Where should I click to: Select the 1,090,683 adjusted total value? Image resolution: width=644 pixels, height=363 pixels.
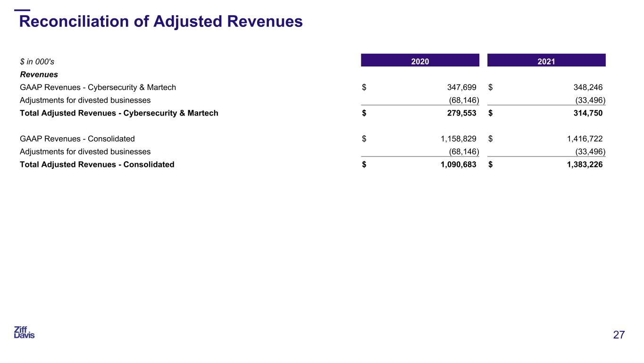coord(455,165)
